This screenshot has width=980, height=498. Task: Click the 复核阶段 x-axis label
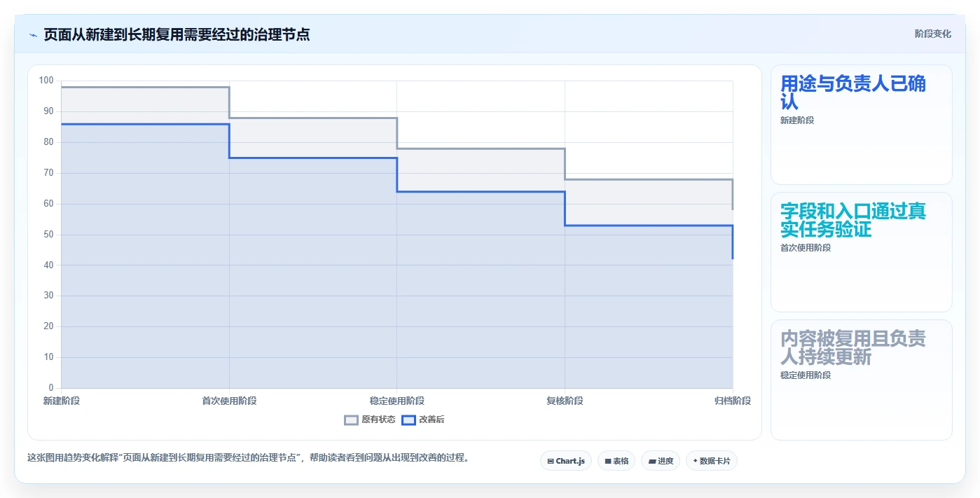[565, 401]
